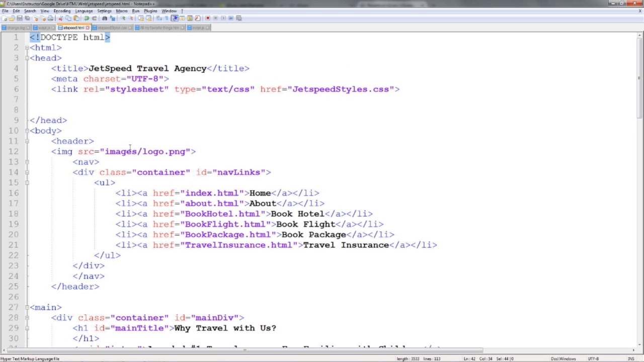Collapse the main fold on line 27
The image size is (644, 362).
click(x=27, y=307)
